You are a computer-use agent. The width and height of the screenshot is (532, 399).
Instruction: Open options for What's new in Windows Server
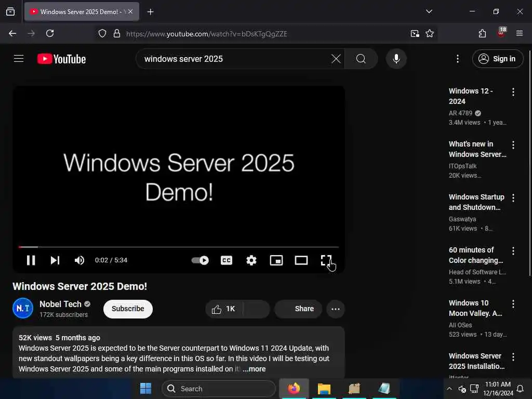point(513,145)
